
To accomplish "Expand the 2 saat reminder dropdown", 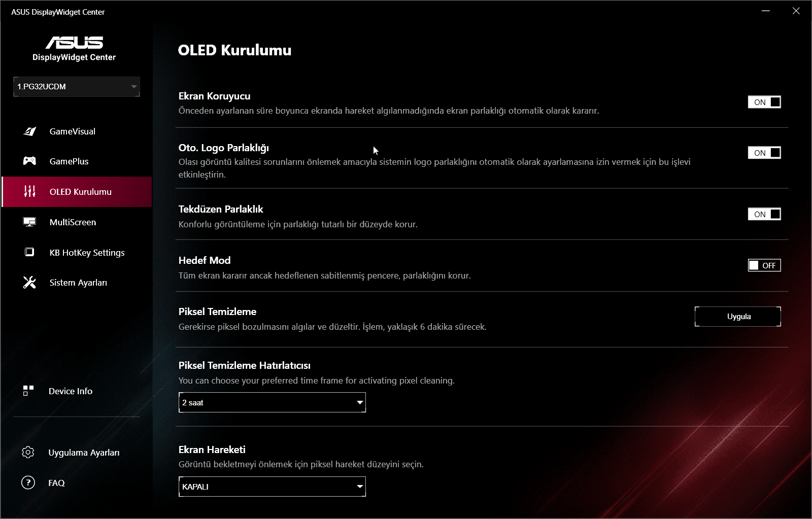I will [272, 402].
